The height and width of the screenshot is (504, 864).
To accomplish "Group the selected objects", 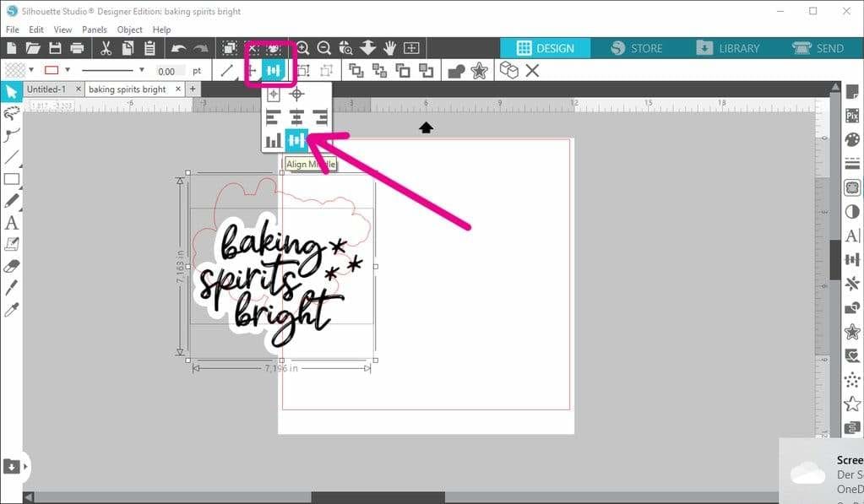I will (x=303, y=71).
